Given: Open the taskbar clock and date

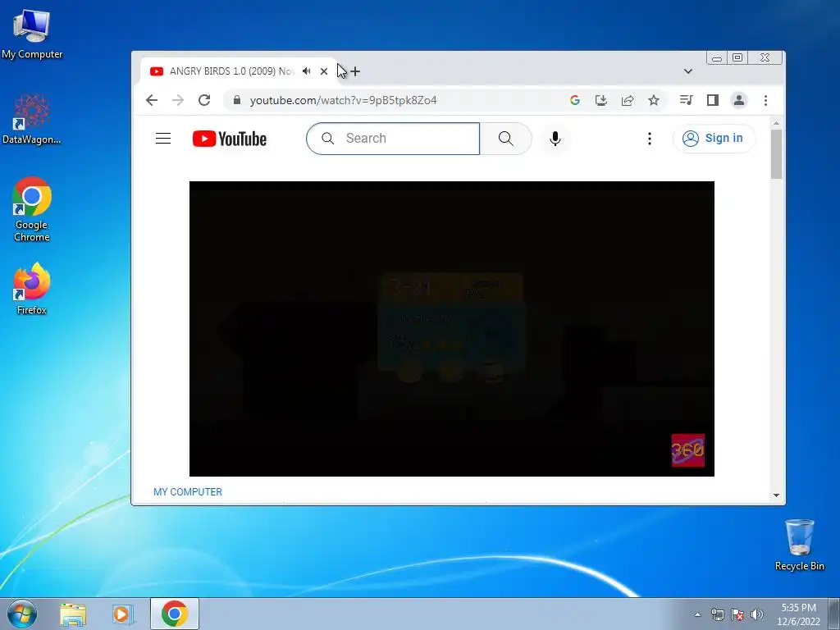Looking at the screenshot, I should 798,614.
